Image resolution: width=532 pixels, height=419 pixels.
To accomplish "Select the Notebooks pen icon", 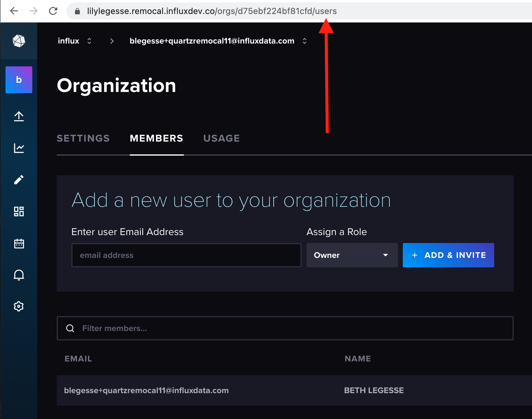I will [19, 179].
